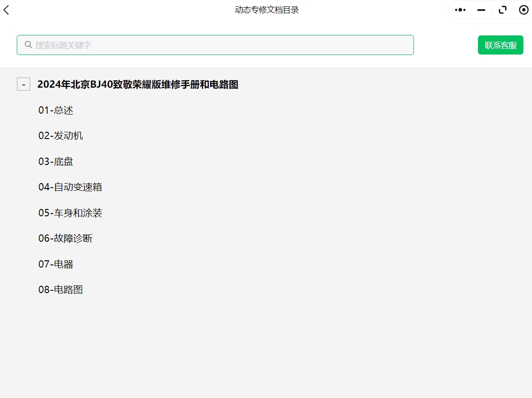Screen dimensions: 532x398
Task: Click the minimize icon in the capsule
Action: pos(482,10)
